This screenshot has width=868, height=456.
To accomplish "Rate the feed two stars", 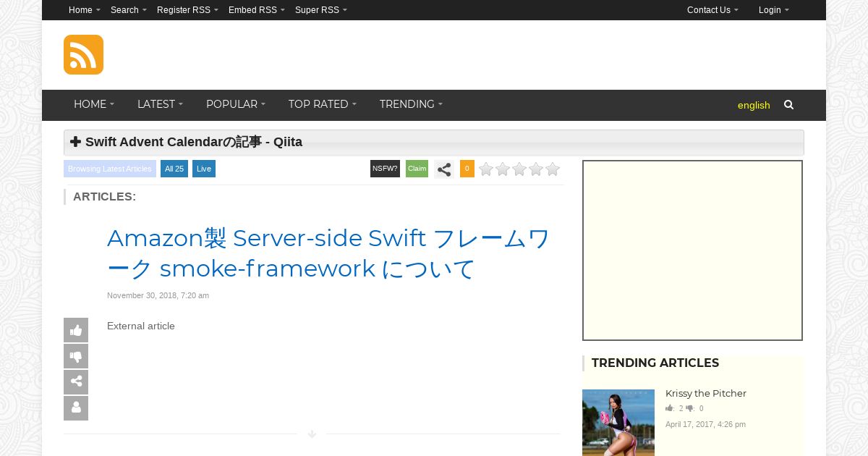I will pyautogui.click(x=503, y=169).
